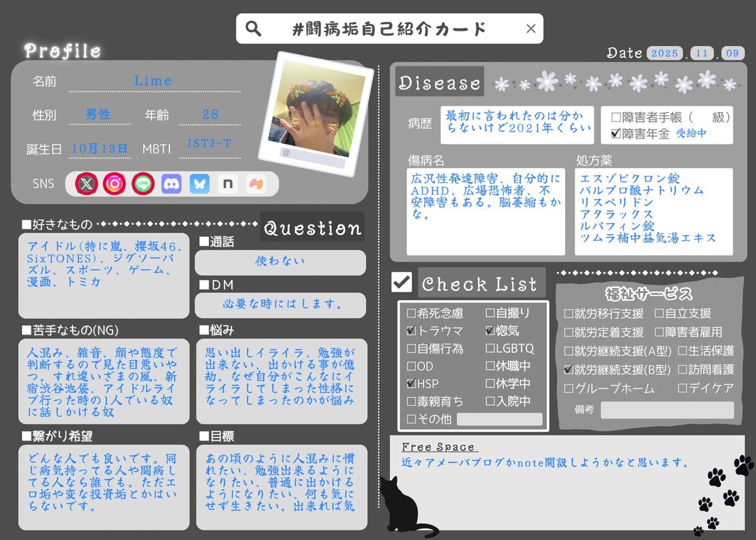Toggle the 毒親育ち checkbox

pyautogui.click(x=411, y=401)
